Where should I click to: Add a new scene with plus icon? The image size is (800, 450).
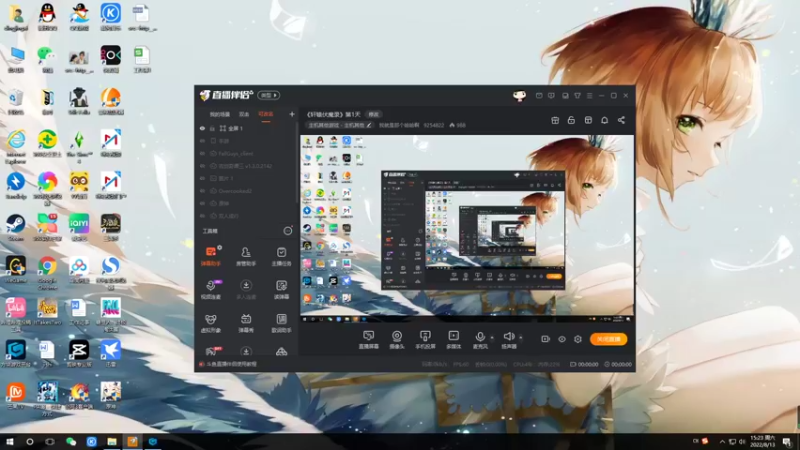click(292, 114)
